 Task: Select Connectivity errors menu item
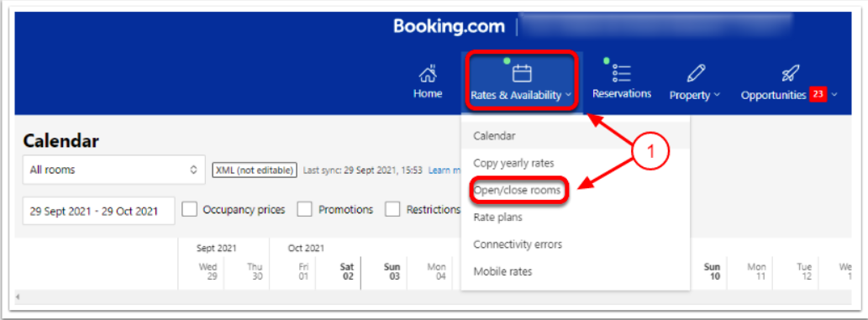pyautogui.click(x=518, y=244)
